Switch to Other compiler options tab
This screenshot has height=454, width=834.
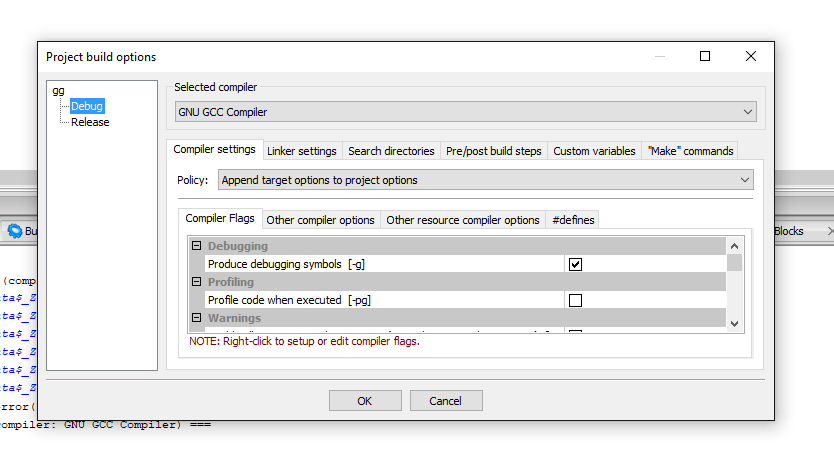tap(320, 220)
